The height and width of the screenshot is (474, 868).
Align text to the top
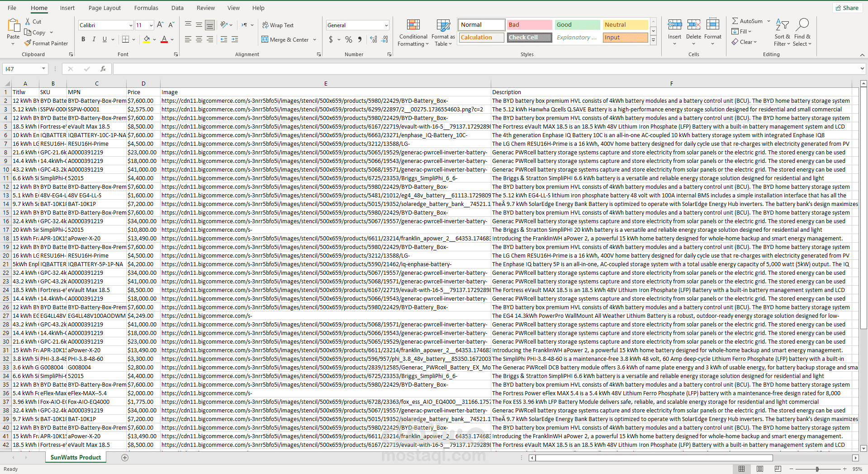coord(188,25)
